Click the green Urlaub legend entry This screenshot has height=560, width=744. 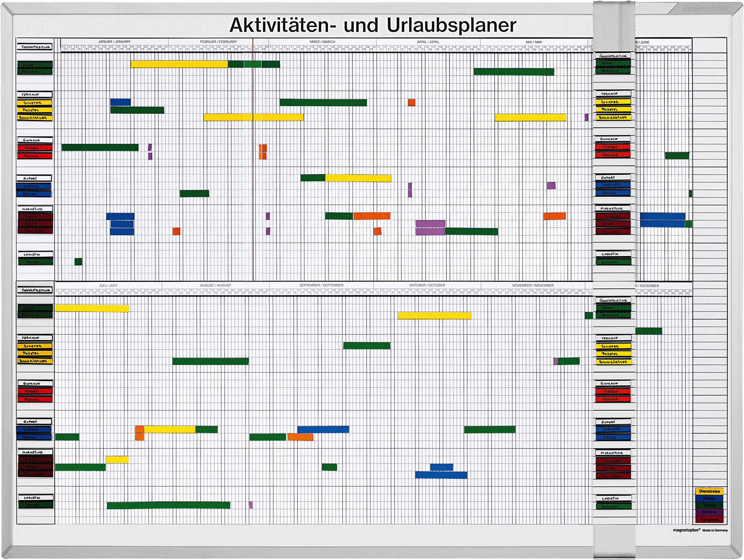click(x=709, y=505)
